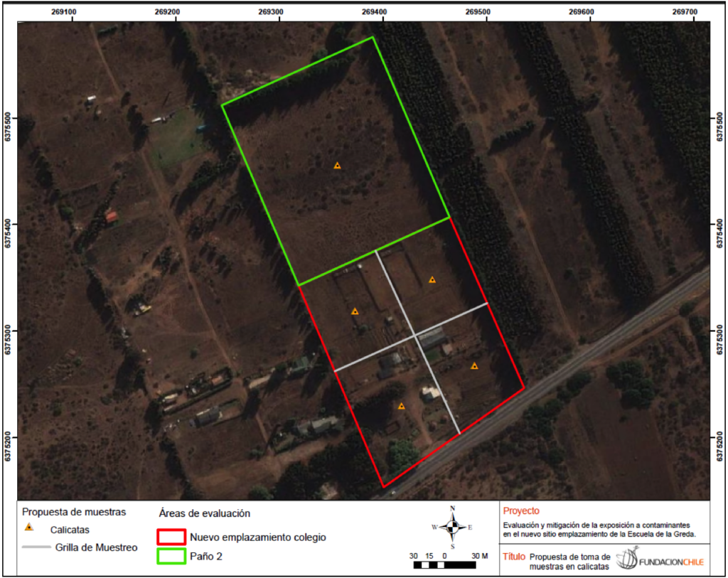Click the red 'Título' label
This screenshot has height=578, width=728.
tap(514, 556)
